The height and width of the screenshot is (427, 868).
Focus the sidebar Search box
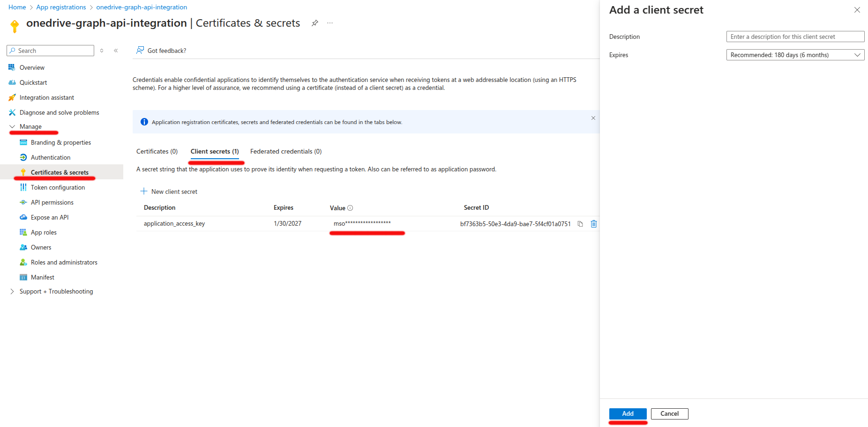coord(51,51)
